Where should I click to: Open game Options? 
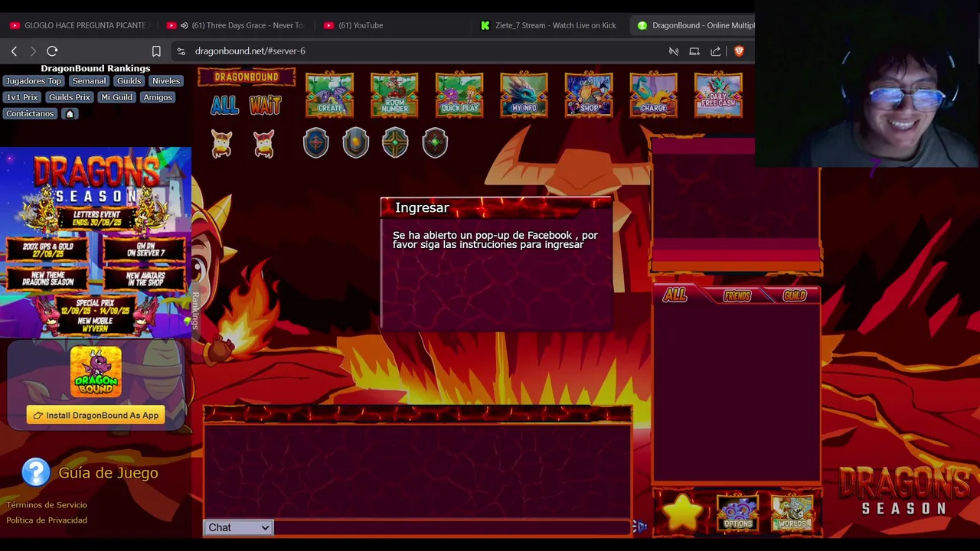tap(737, 513)
